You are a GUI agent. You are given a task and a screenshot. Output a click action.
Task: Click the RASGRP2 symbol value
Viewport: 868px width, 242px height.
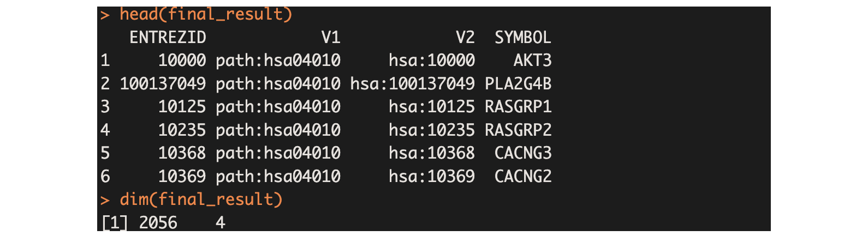coord(518,130)
